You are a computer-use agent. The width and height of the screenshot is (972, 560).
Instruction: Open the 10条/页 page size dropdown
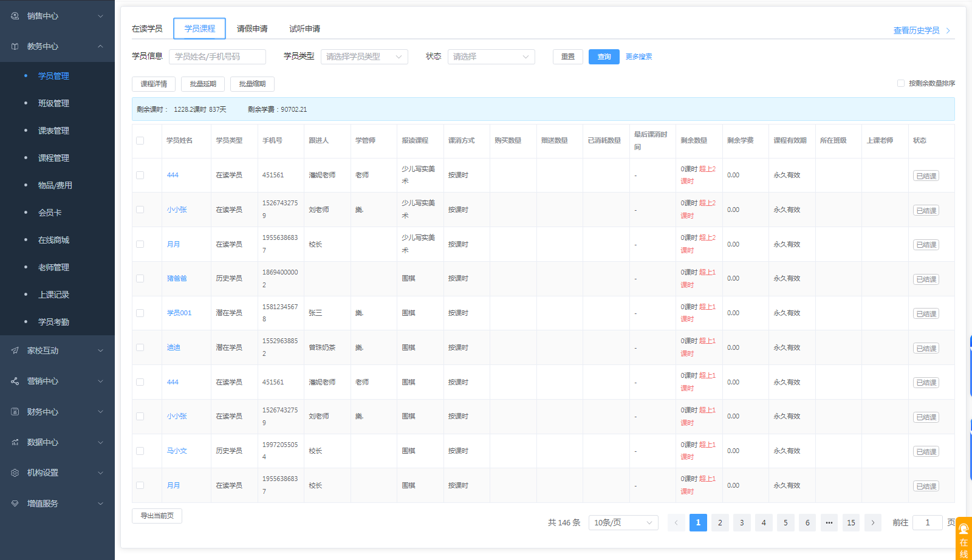(x=623, y=522)
